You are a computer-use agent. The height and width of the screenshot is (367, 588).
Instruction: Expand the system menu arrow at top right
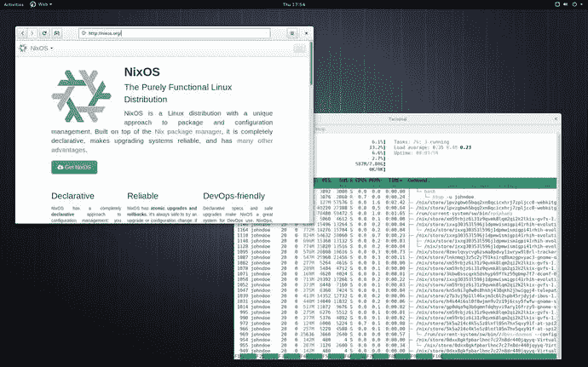click(581, 4)
